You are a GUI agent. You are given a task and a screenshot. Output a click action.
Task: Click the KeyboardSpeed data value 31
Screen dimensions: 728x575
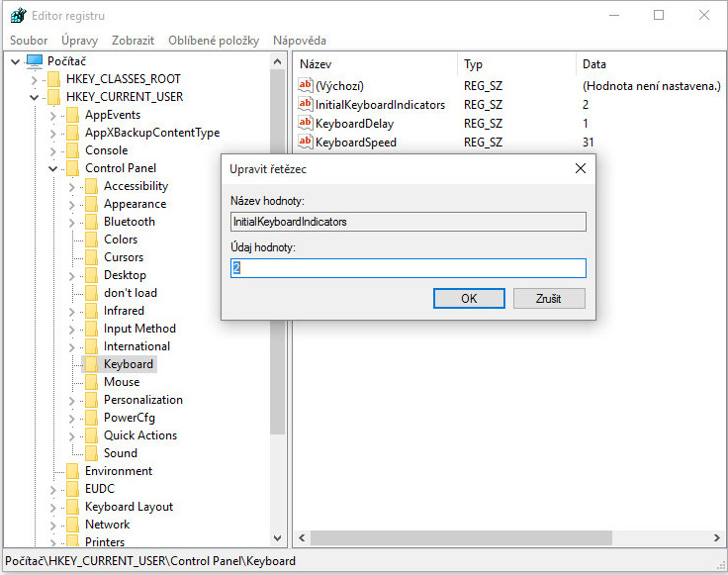click(x=589, y=143)
